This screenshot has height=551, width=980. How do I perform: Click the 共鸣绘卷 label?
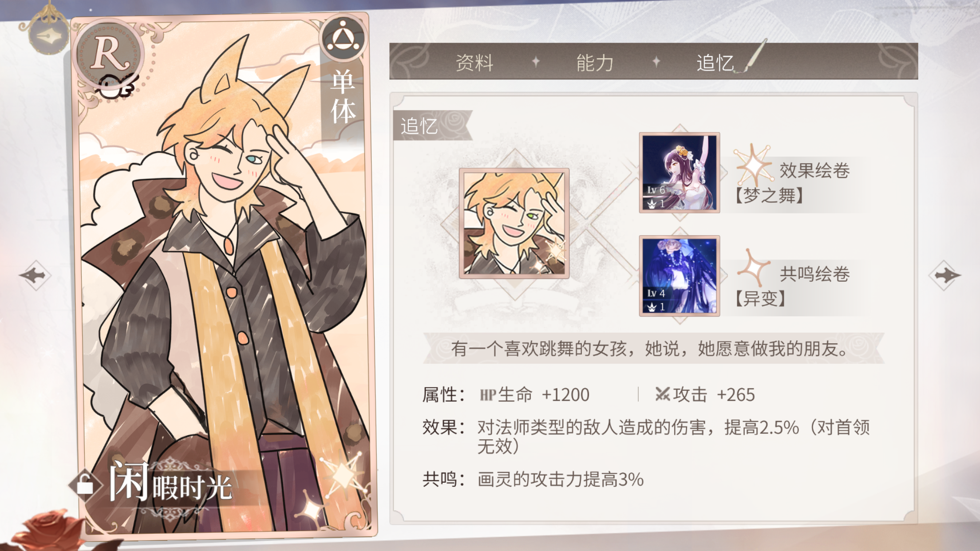814,274
